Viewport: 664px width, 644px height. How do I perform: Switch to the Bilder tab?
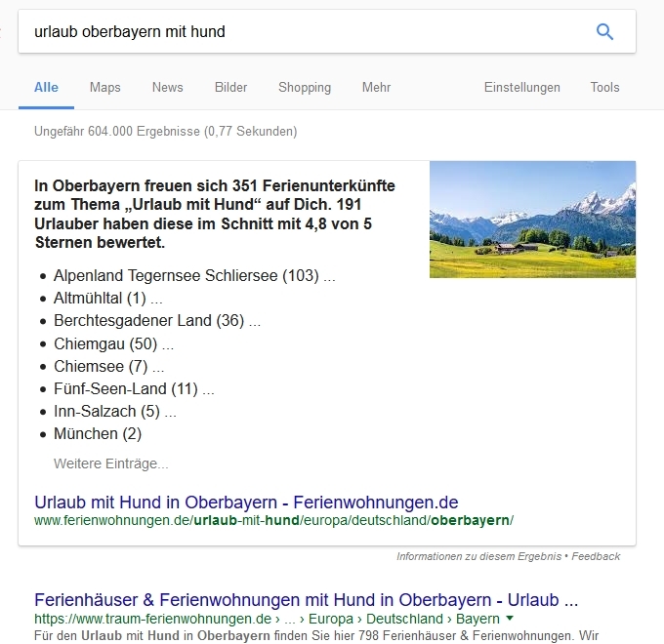click(230, 88)
